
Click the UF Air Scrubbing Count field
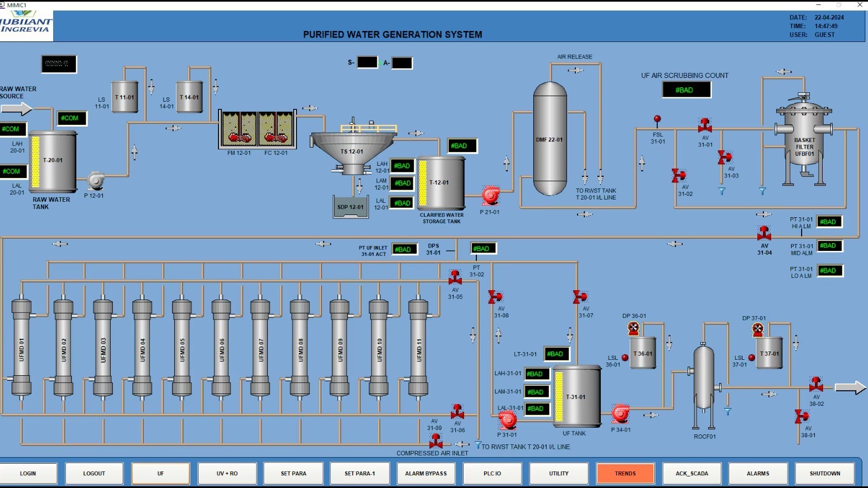pyautogui.click(x=686, y=90)
